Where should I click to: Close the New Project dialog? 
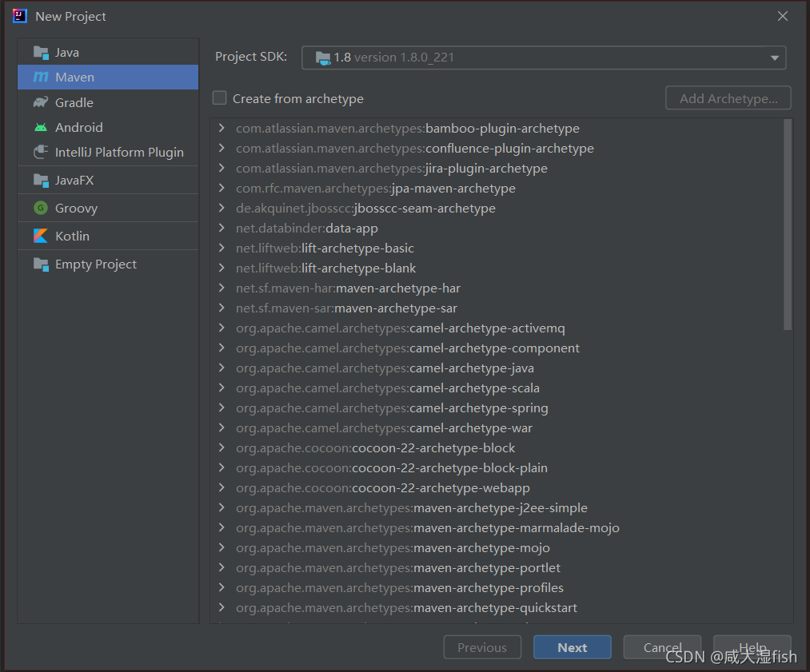click(x=783, y=16)
